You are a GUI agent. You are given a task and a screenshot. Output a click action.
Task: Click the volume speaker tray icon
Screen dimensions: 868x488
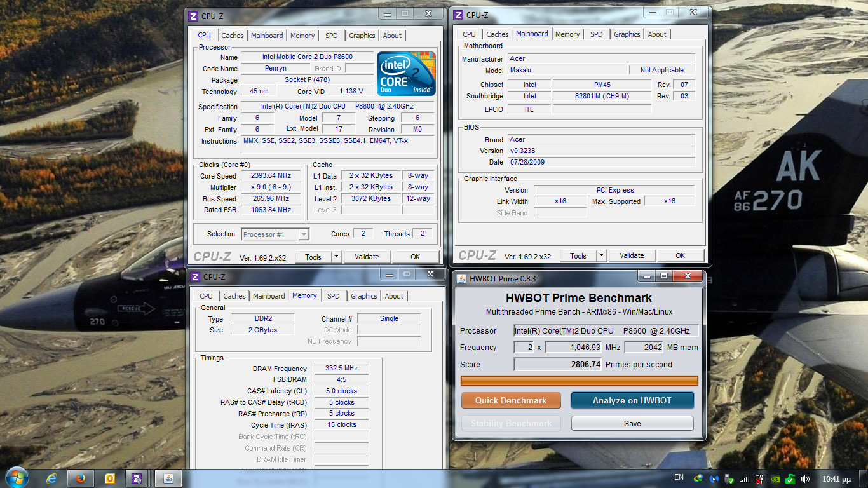tap(805, 478)
